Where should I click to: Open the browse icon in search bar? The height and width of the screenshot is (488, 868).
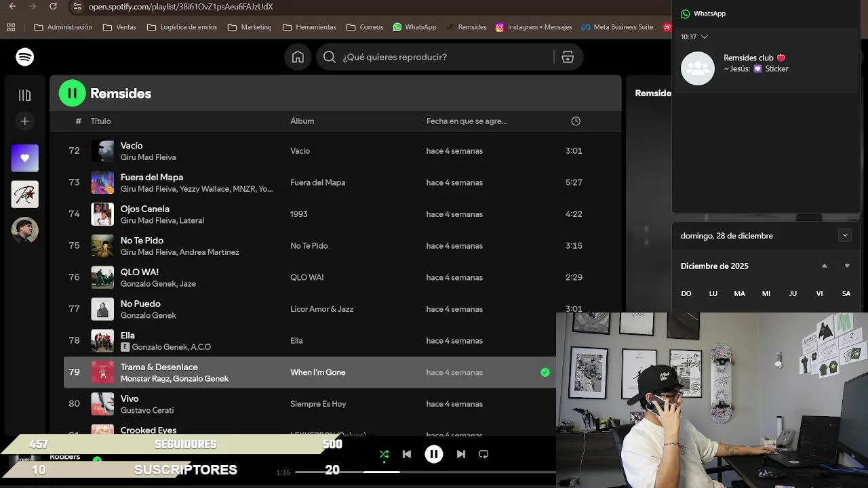click(568, 57)
